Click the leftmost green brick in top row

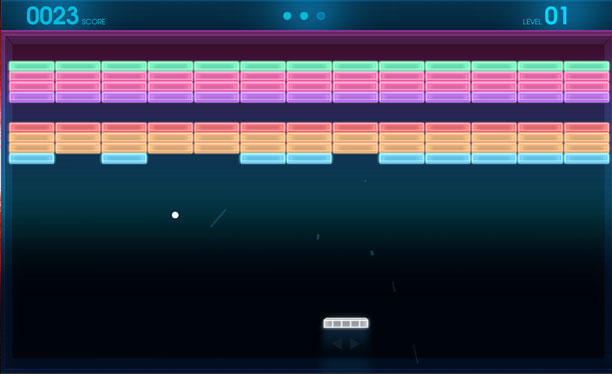coord(32,66)
